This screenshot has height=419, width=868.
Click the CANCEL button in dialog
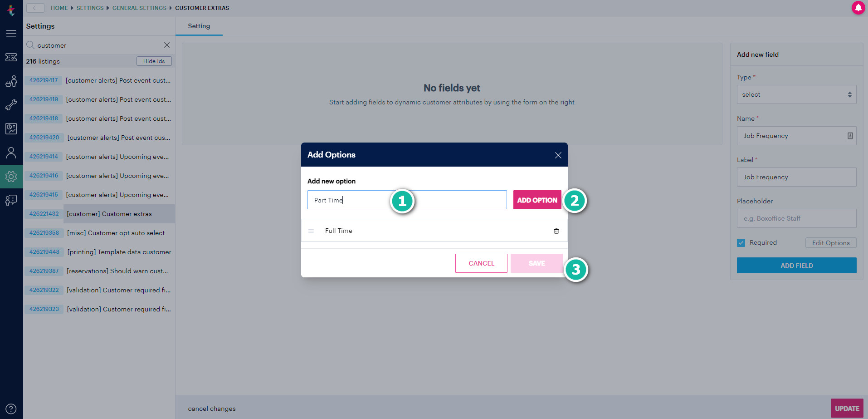pos(481,263)
